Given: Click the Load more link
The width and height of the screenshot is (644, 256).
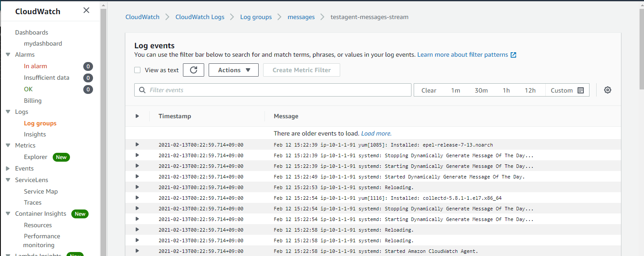Looking at the screenshot, I should (376, 133).
